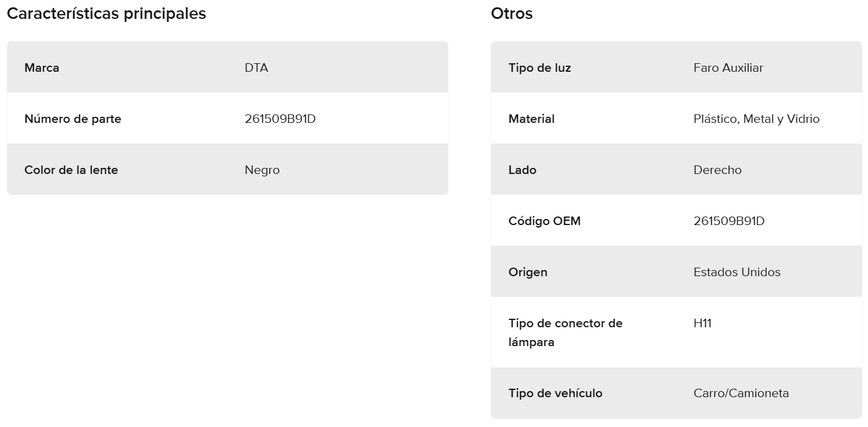Click the "Tipo de conector de lámpara" label

point(565,332)
